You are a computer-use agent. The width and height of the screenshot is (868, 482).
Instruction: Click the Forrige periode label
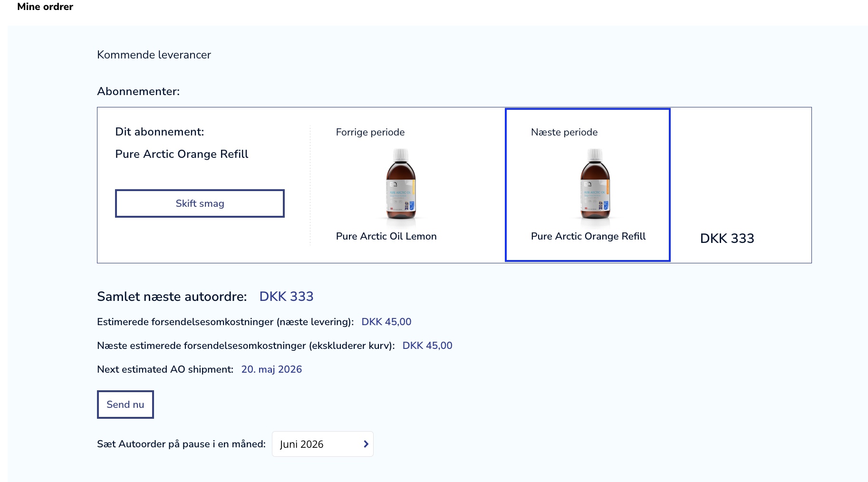click(x=370, y=132)
